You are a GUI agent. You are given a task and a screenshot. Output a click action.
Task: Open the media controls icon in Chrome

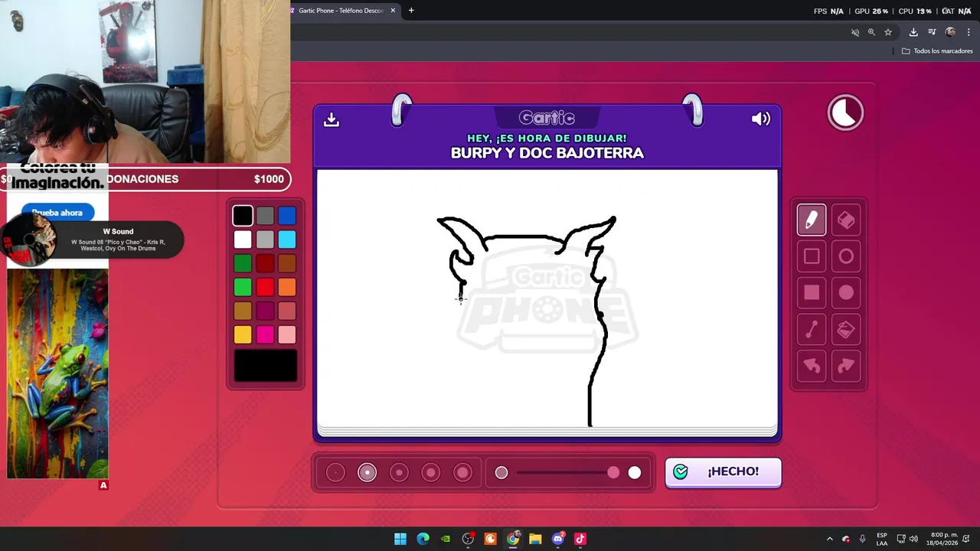pos(932,32)
